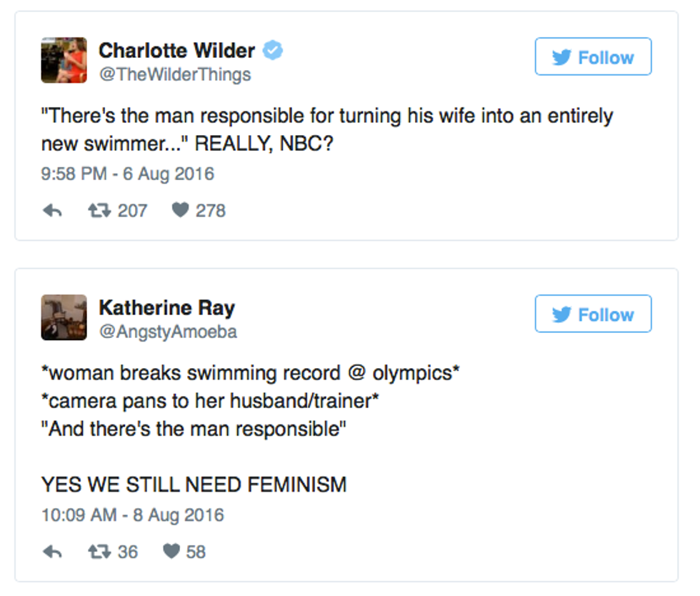700x596 pixels.
Task: Click the Charlotte Wilder display name
Action: click(x=176, y=51)
